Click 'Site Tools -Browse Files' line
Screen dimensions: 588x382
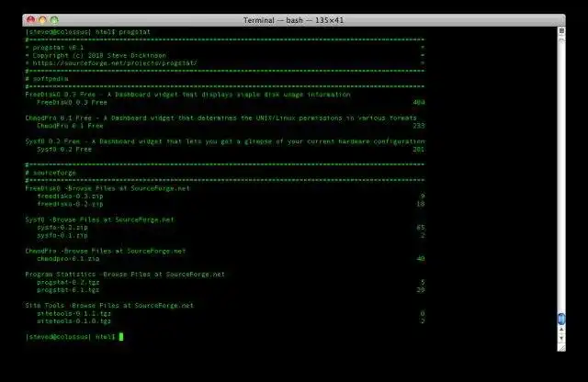109,306
